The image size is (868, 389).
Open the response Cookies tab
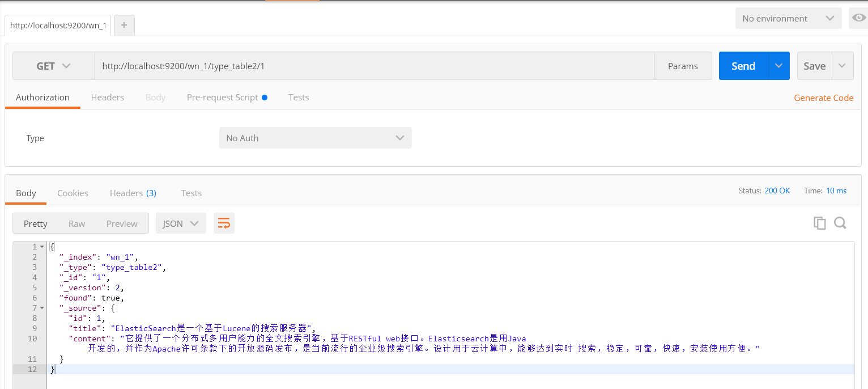coord(73,193)
